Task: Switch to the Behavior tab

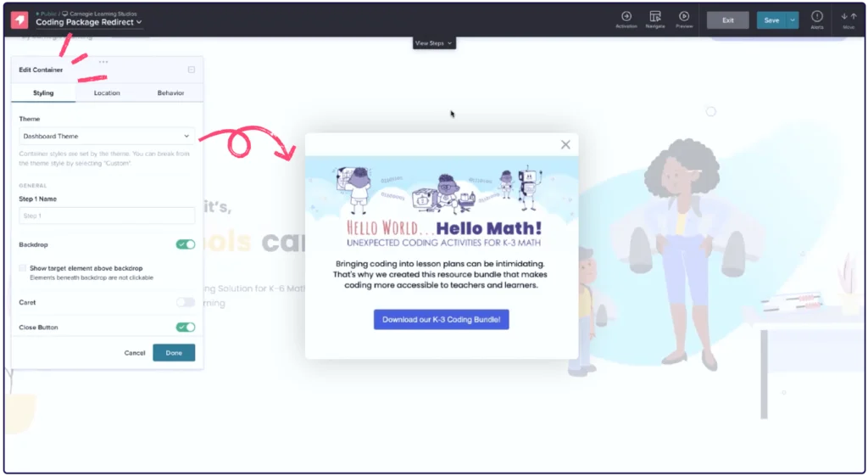Action: coord(170,92)
